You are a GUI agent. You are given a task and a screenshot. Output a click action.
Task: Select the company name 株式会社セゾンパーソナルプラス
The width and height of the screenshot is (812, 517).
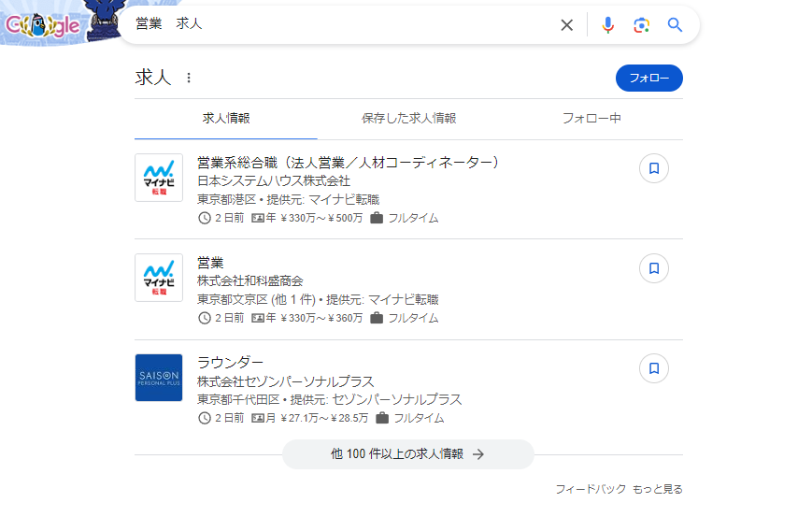click(x=285, y=381)
